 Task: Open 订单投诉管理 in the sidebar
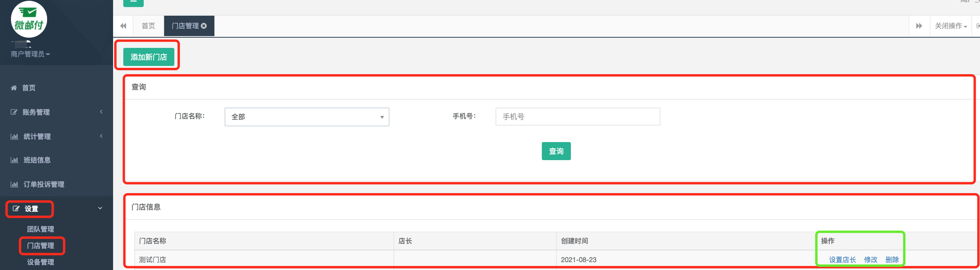pos(44,184)
